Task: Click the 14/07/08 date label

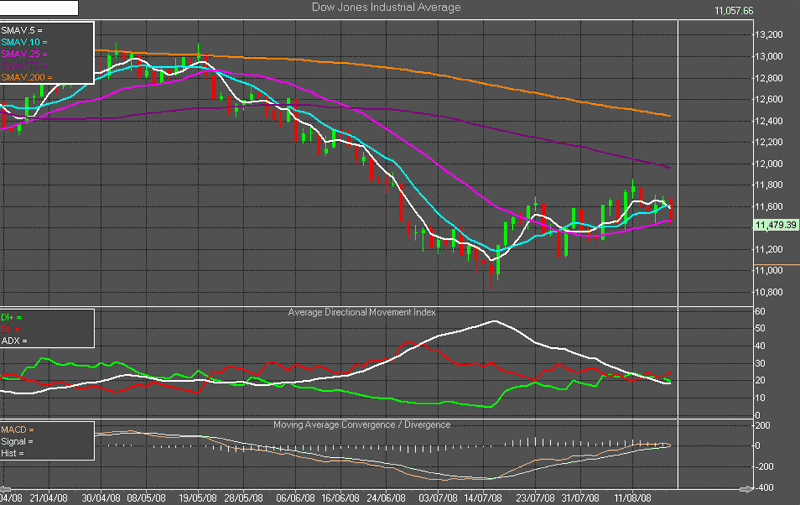Action: point(483,498)
